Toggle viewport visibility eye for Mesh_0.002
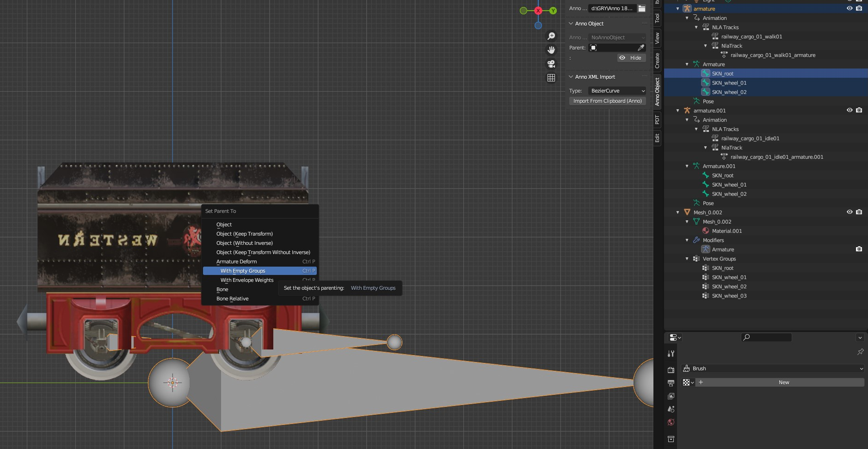 (x=850, y=212)
